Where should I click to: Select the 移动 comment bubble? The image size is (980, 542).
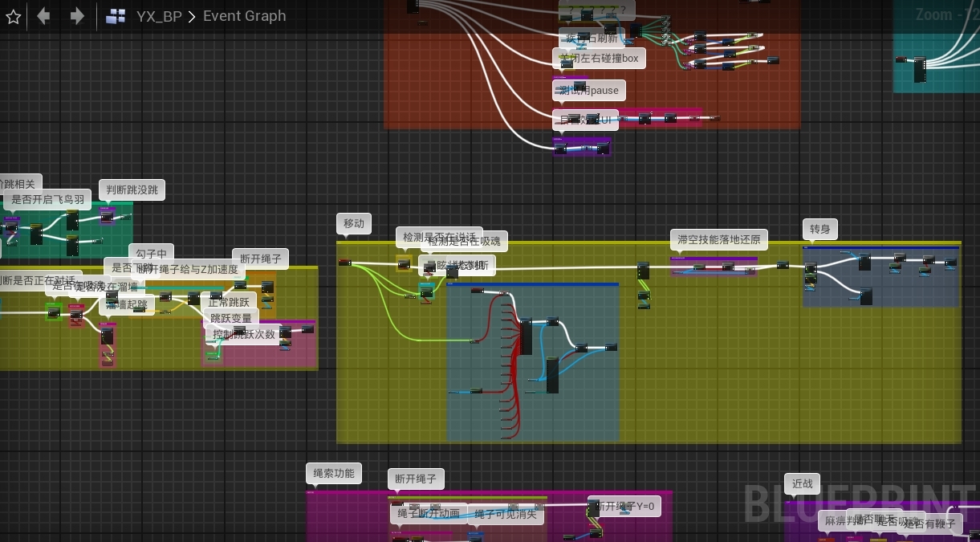353,223
